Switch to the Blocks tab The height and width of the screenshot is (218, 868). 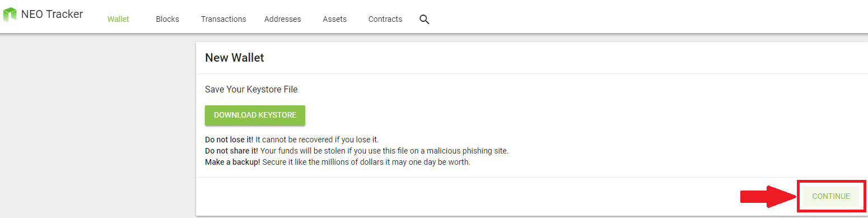pyautogui.click(x=167, y=19)
